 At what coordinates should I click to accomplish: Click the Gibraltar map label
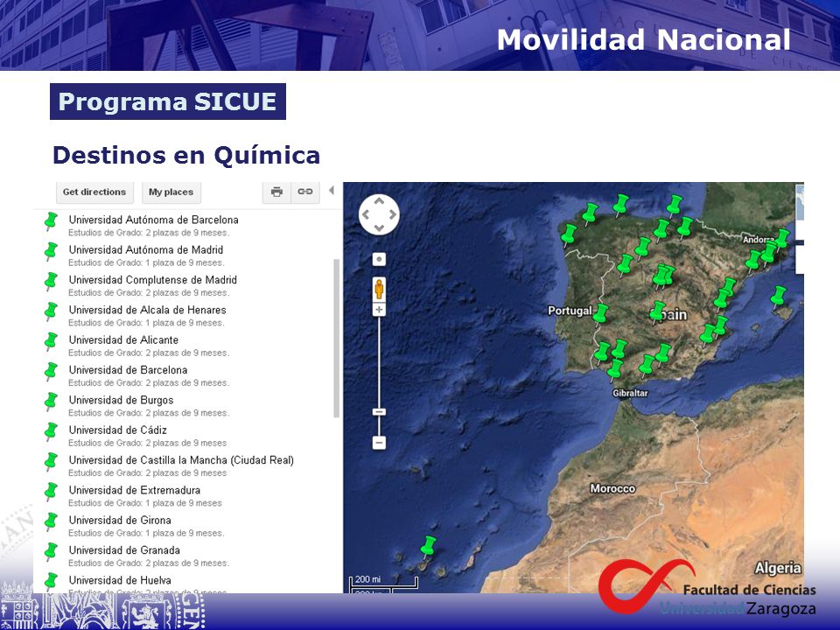[x=631, y=393]
